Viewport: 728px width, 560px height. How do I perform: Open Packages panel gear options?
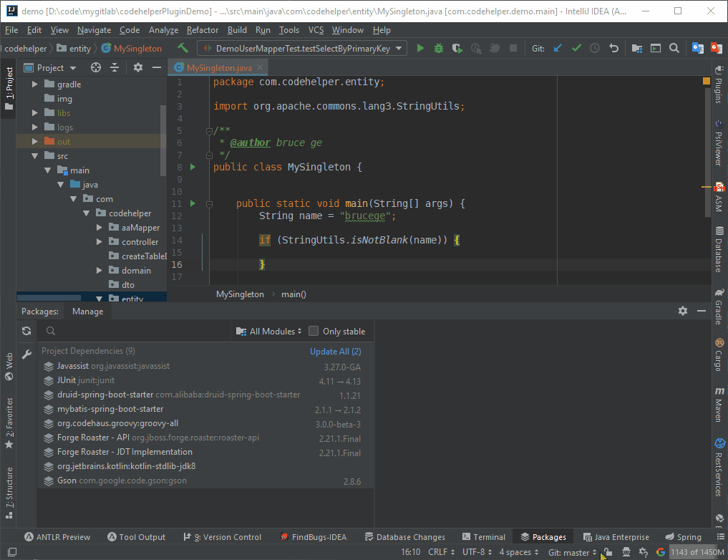pyautogui.click(x=682, y=311)
